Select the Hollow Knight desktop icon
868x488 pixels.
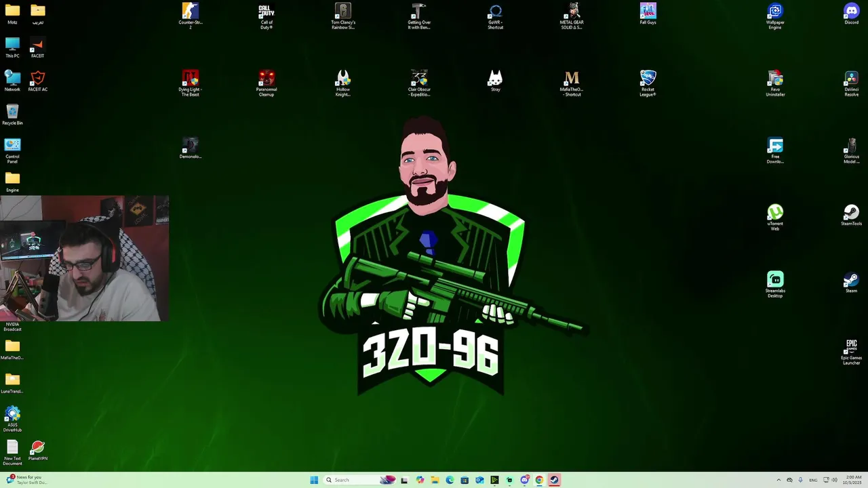(x=343, y=83)
